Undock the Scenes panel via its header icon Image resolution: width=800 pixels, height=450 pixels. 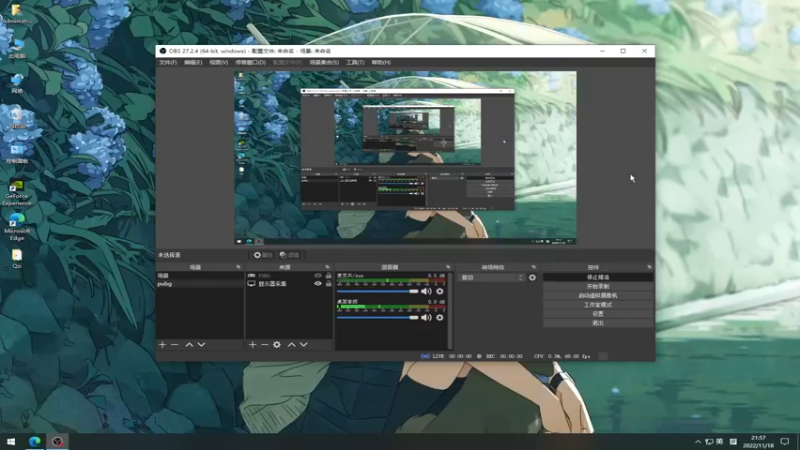[x=238, y=267]
